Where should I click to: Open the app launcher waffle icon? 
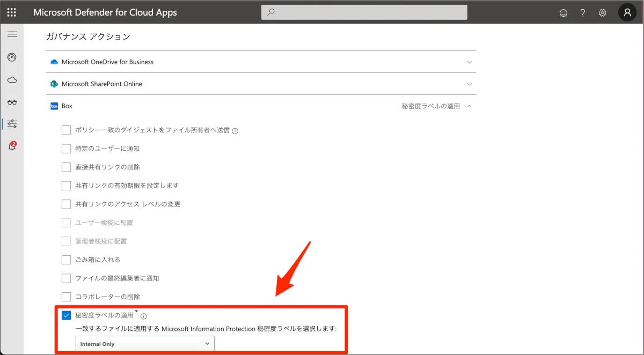pos(12,12)
